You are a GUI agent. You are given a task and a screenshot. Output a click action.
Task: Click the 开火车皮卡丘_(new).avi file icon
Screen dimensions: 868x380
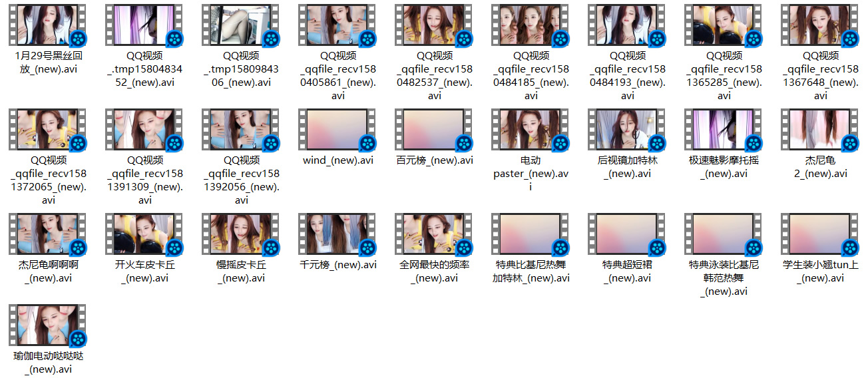(144, 234)
